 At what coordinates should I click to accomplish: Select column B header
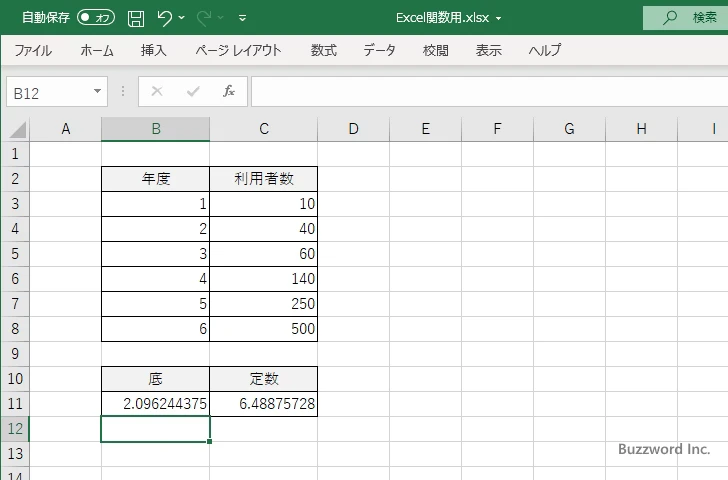156,129
